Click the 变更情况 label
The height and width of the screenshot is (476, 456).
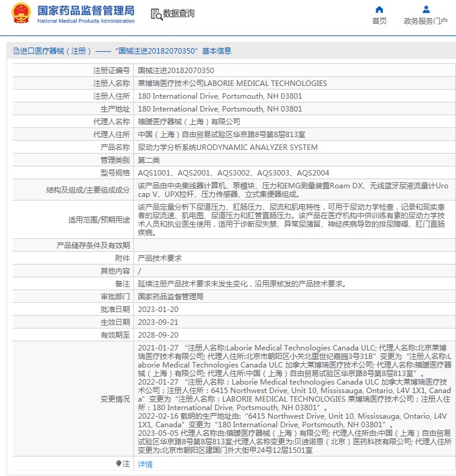click(115, 399)
